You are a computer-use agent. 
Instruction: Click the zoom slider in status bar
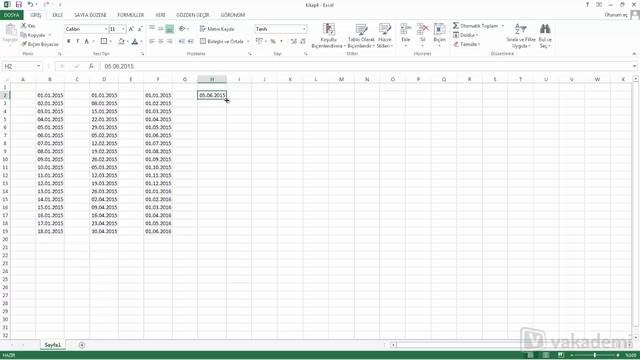coord(595,355)
